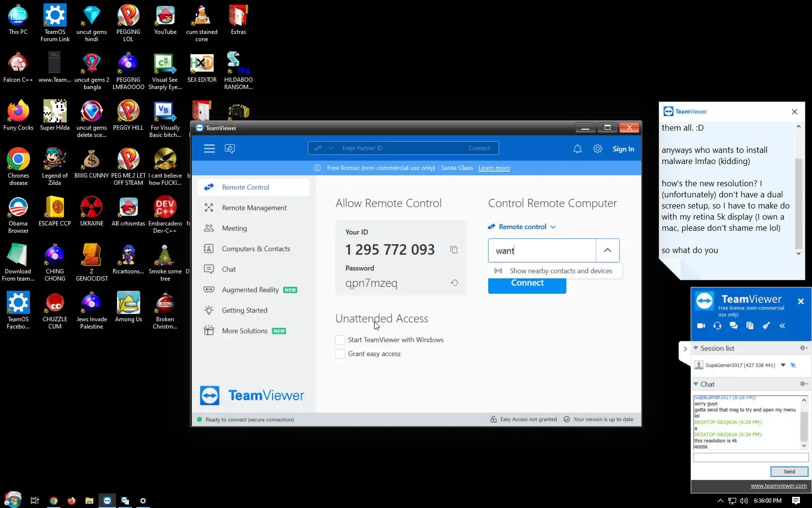Focus the session chat message input
Image resolution: width=812 pixels, height=508 pixels.
(x=751, y=458)
